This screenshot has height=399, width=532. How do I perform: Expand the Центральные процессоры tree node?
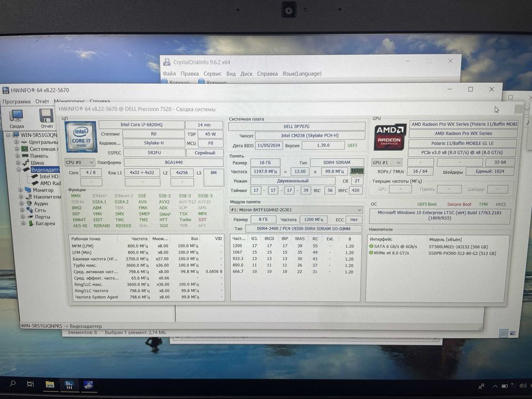click(x=17, y=142)
